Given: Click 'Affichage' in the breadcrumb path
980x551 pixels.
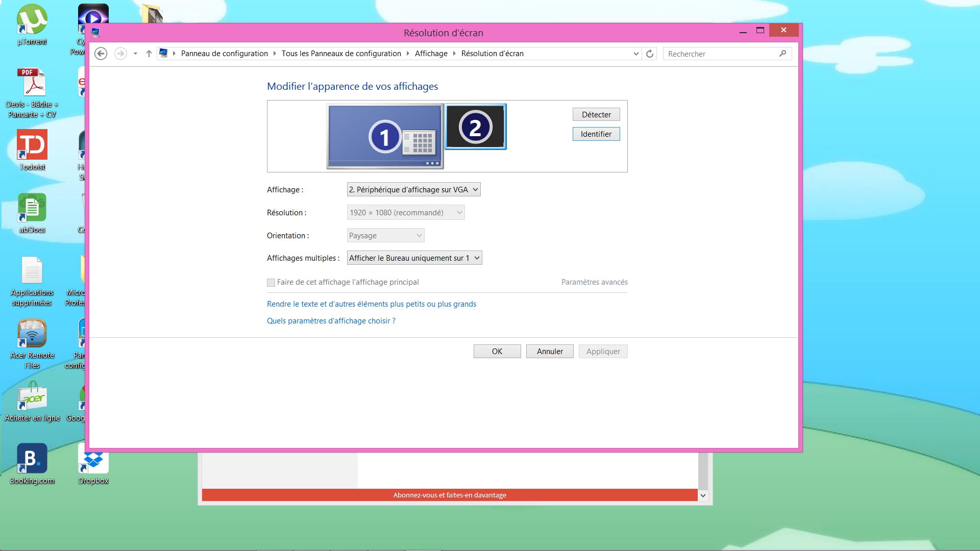Looking at the screenshot, I should coord(431,54).
